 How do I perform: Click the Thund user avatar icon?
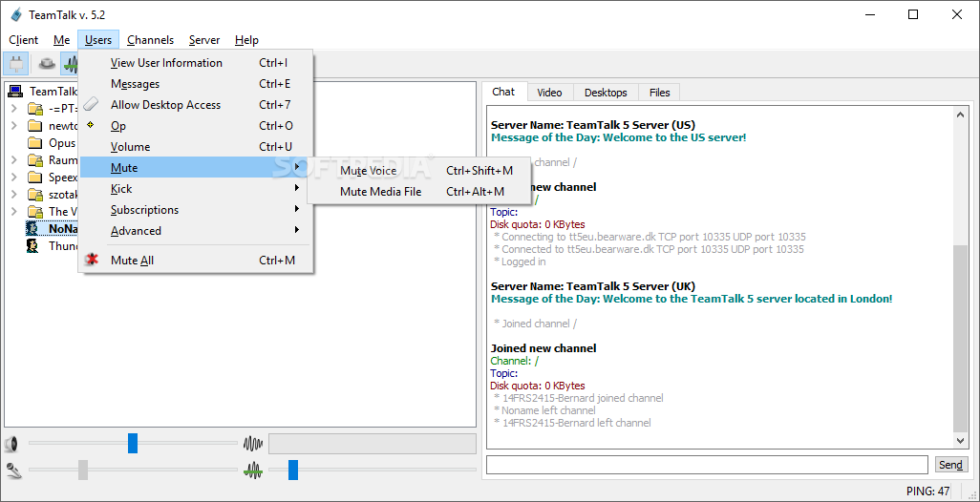tap(32, 246)
